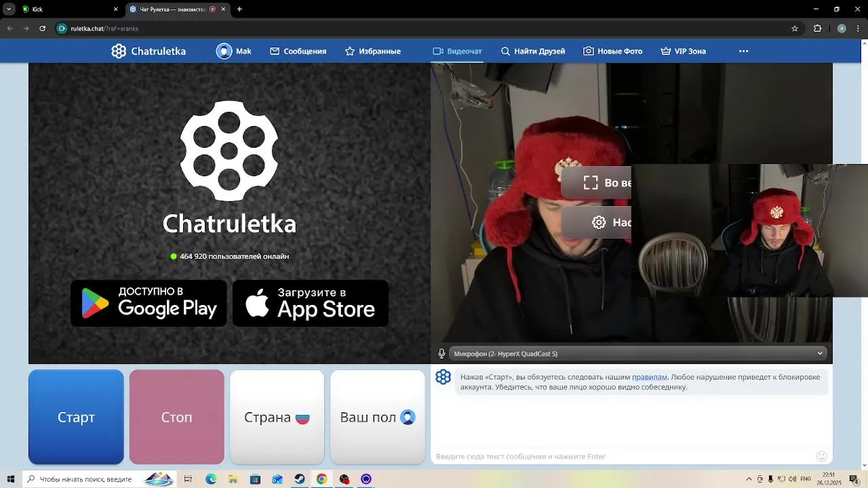Open the Windows Start menu
Viewport: 868px width, 488px height.
[10, 479]
